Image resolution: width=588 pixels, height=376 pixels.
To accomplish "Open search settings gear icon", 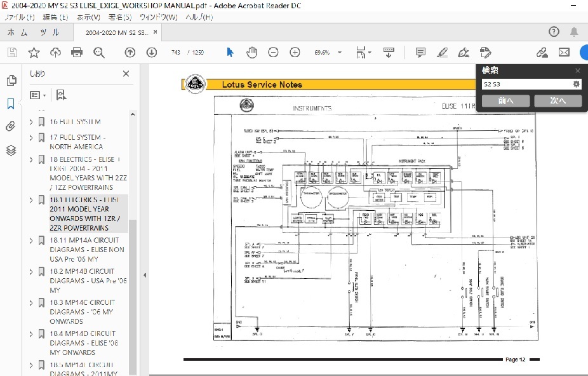I will coord(576,84).
